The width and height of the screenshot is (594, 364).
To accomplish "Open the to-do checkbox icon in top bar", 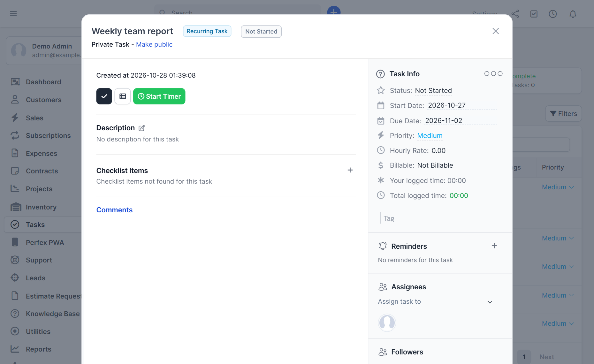I will click(534, 14).
